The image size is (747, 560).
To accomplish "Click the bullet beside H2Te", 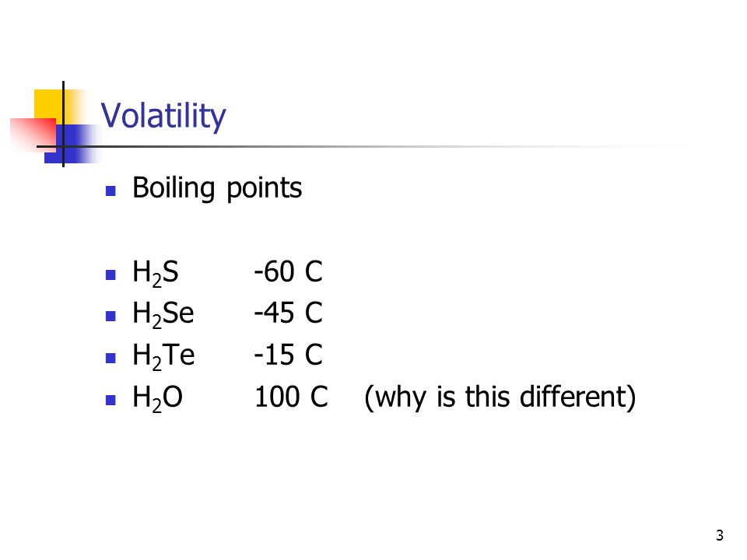I will [110, 358].
